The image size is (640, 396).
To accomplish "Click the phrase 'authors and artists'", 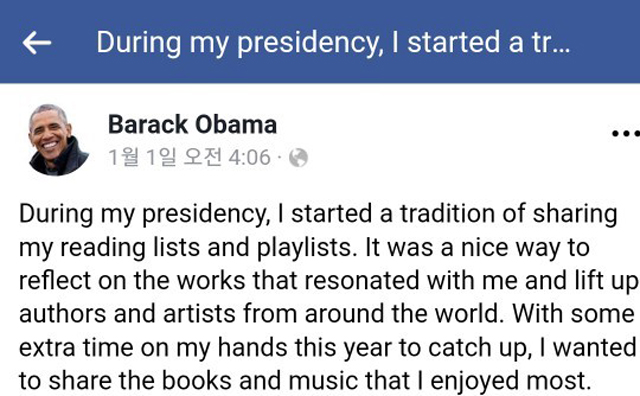I will (x=127, y=314).
